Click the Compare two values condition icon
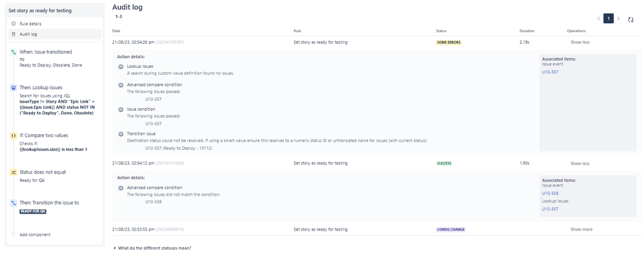The image size is (644, 253). tap(14, 135)
